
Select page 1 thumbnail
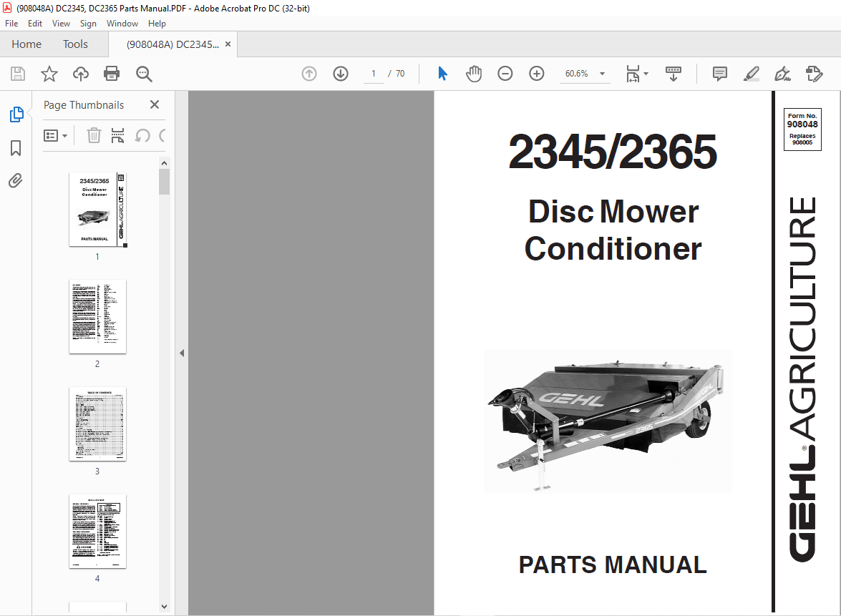tap(97, 210)
